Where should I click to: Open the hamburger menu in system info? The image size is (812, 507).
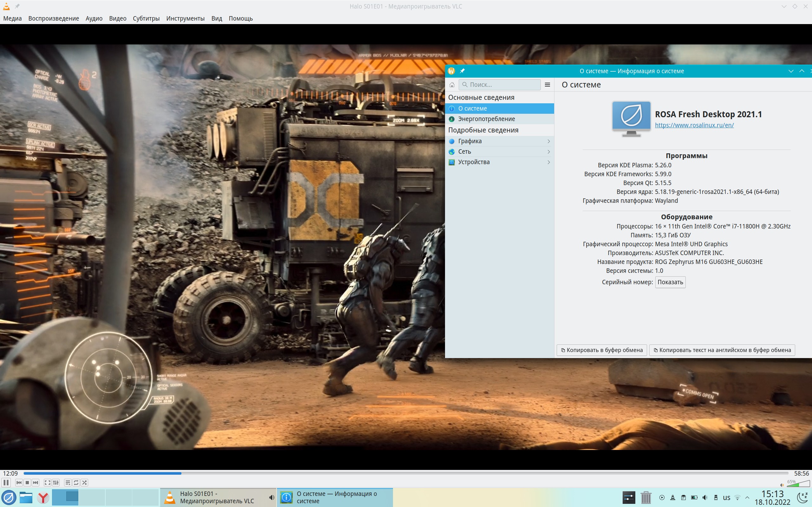[547, 85]
